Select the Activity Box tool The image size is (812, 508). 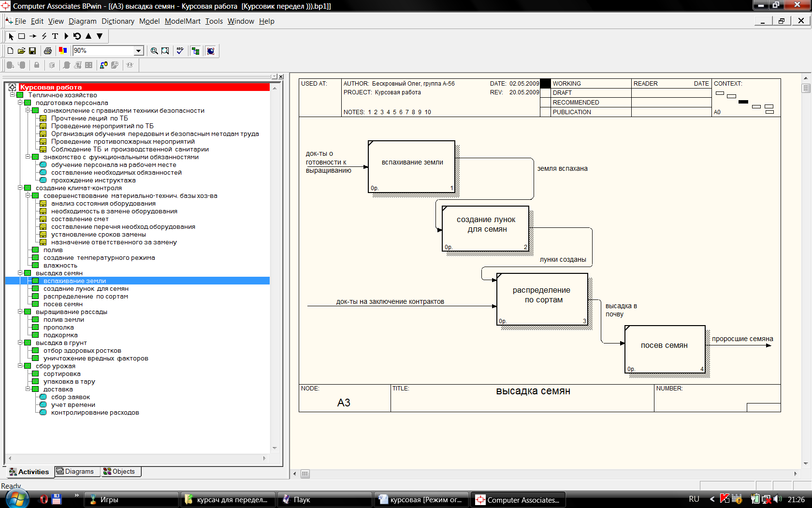[x=22, y=36]
